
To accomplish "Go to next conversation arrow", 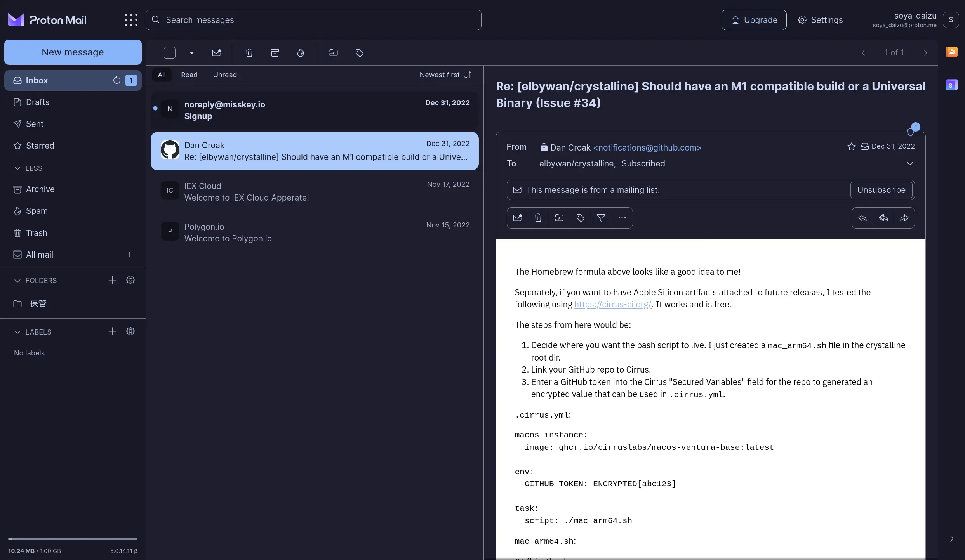I will pyautogui.click(x=925, y=53).
